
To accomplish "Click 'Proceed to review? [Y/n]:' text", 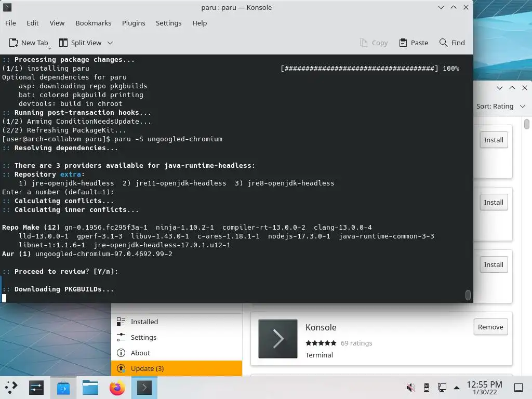I will pyautogui.click(x=66, y=271).
